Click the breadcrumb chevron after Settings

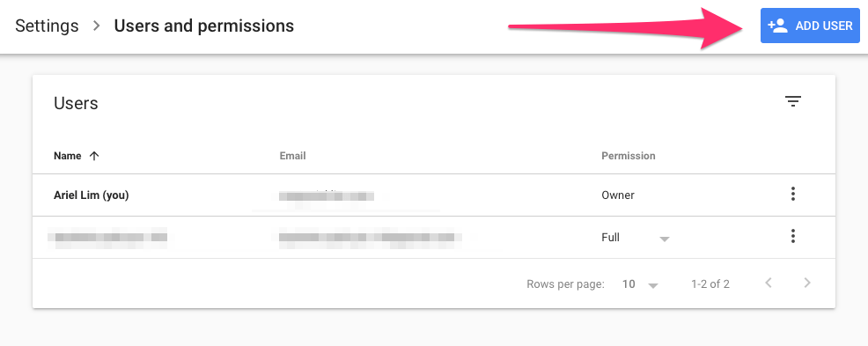coord(96,26)
